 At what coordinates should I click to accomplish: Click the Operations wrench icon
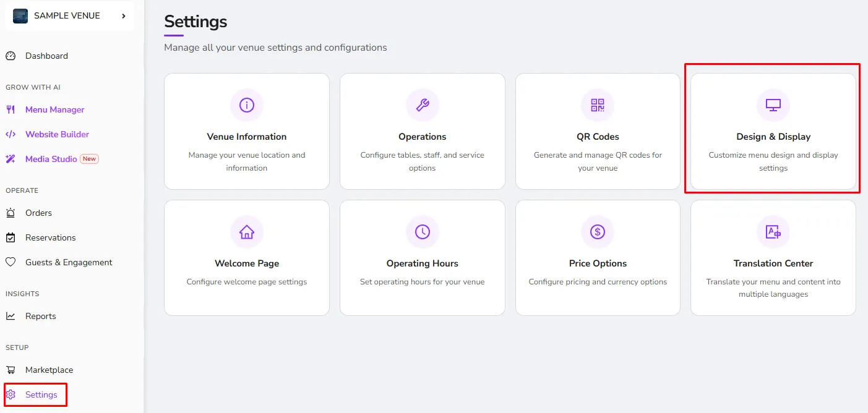(423, 105)
